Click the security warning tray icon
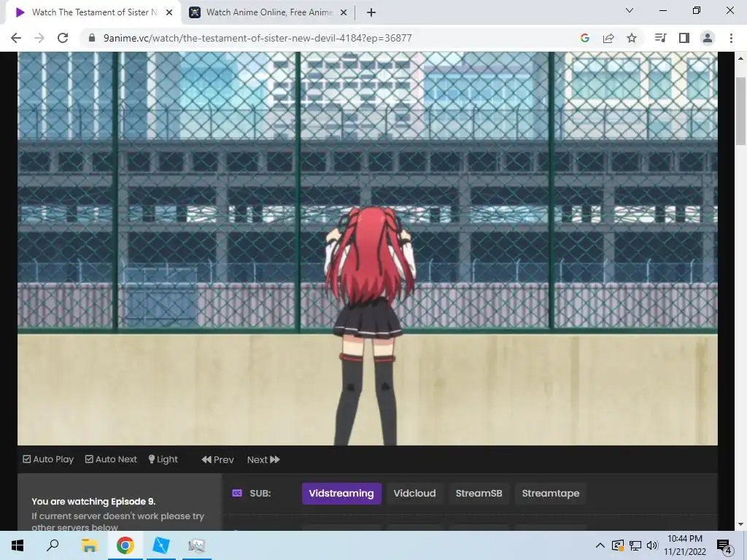 pos(618,545)
